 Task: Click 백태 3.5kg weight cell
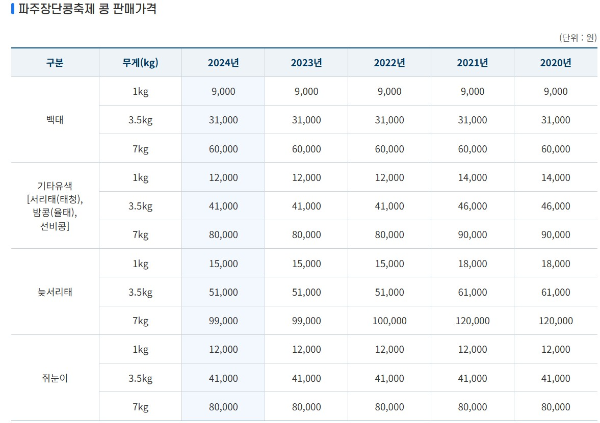(x=140, y=120)
